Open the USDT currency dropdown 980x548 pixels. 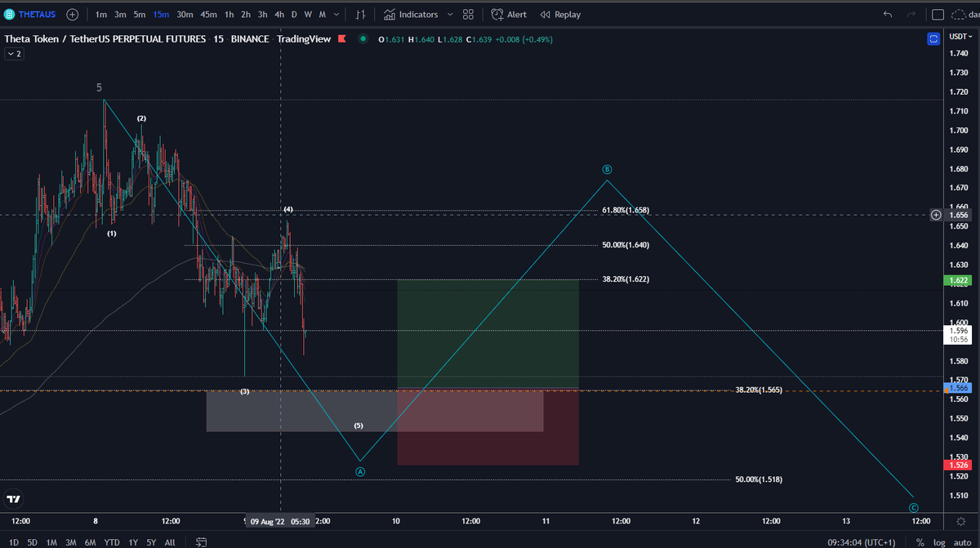click(x=960, y=38)
